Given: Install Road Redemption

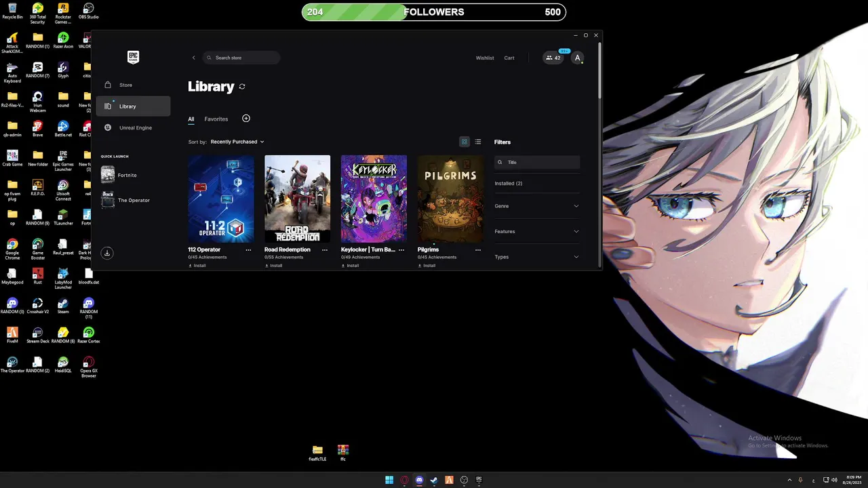Looking at the screenshot, I should [273, 266].
